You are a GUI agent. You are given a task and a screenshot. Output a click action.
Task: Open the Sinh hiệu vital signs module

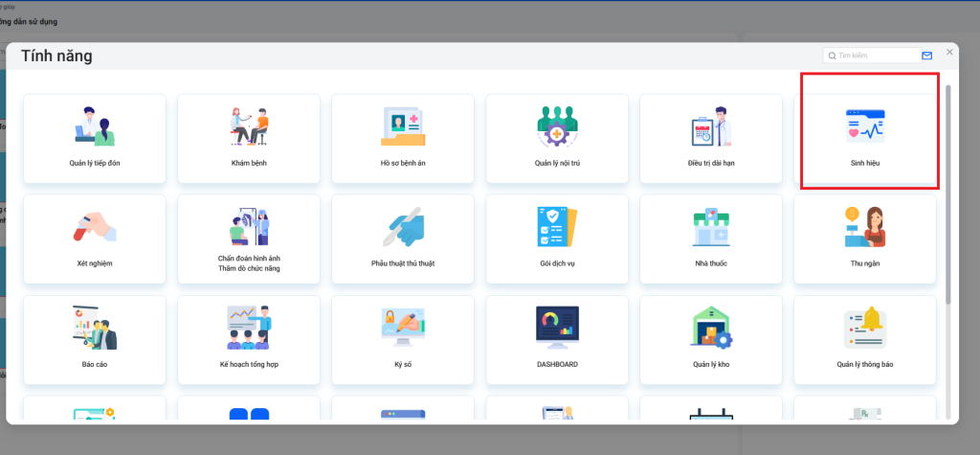[864, 138]
